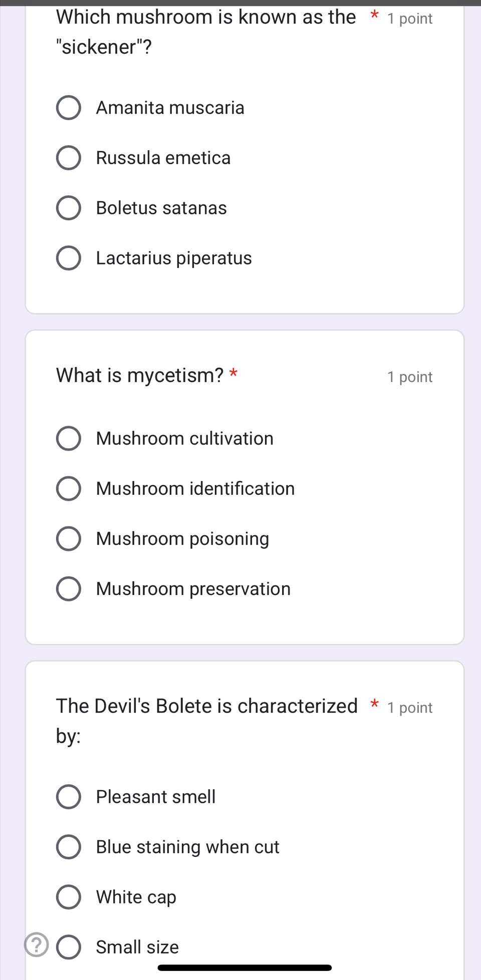This screenshot has width=481, height=980.
Task: Select Mushroom preservation radio button
Action: click(x=69, y=588)
